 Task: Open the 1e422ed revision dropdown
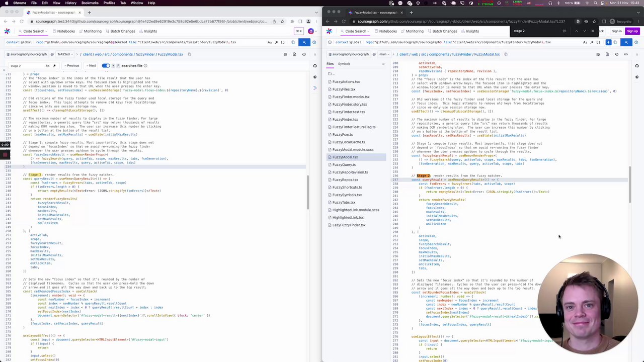tap(65, 54)
